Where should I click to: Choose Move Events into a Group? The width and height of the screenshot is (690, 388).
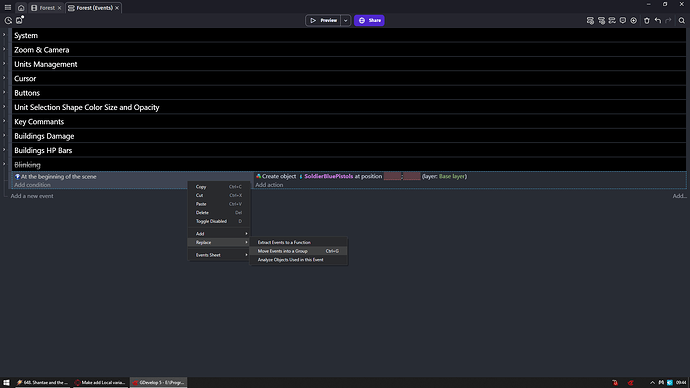click(x=299, y=251)
